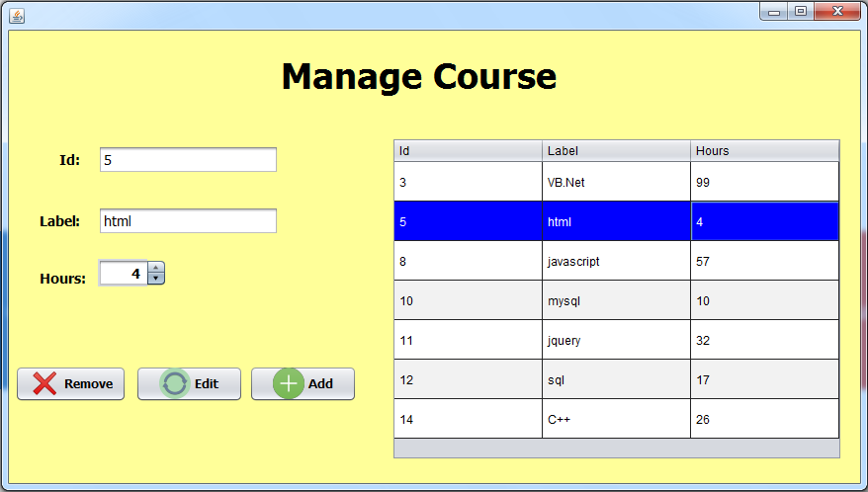Close the Manage Course window
The image size is (868, 492).
tap(837, 11)
